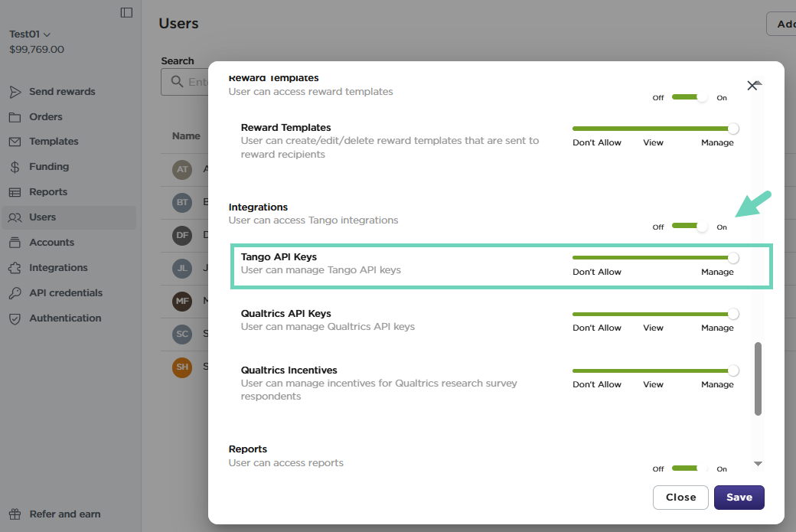
Task: Collapse sidebar using the panel toggle icon
Action: click(x=126, y=12)
